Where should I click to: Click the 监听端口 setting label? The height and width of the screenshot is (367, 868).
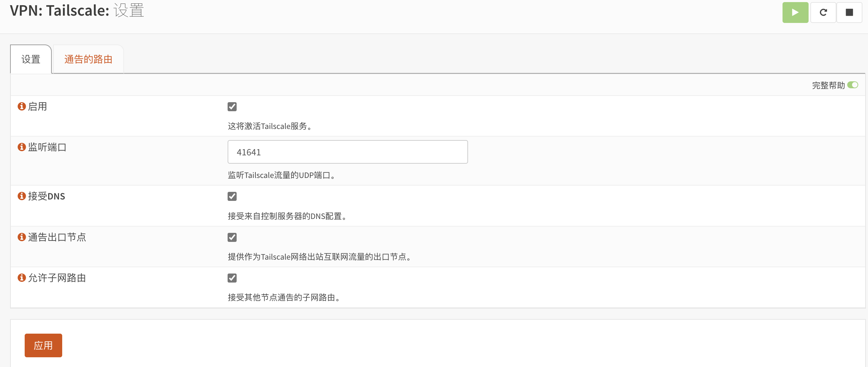pyautogui.click(x=47, y=147)
